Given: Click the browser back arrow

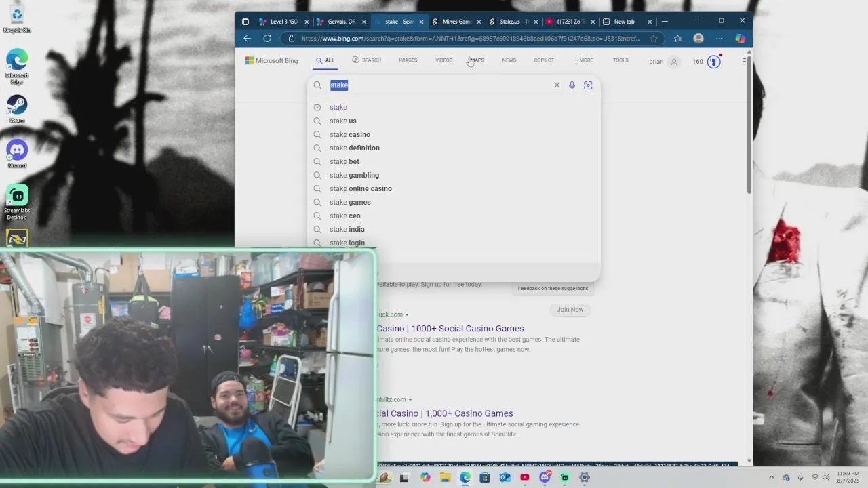Looking at the screenshot, I should pyautogui.click(x=247, y=39).
